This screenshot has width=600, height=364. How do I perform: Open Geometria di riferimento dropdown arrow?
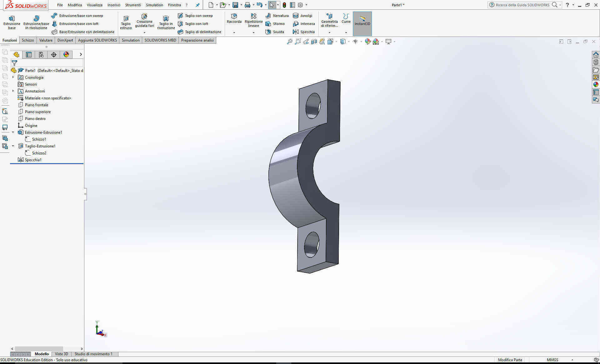coord(329,32)
